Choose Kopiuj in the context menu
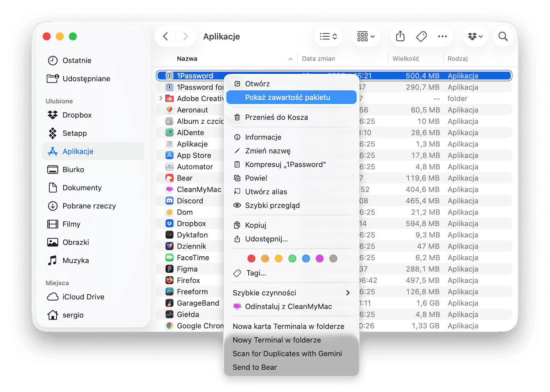550x392 pixels. pyautogui.click(x=291, y=225)
